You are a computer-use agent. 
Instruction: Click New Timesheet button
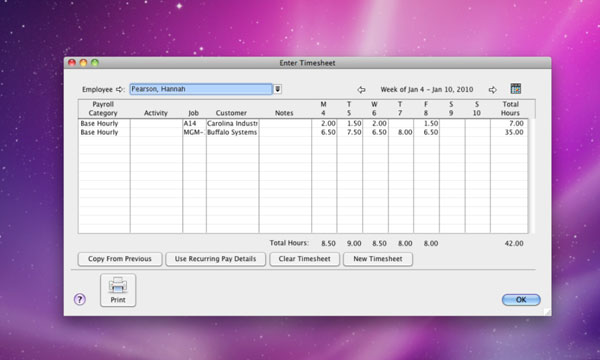pos(378,259)
